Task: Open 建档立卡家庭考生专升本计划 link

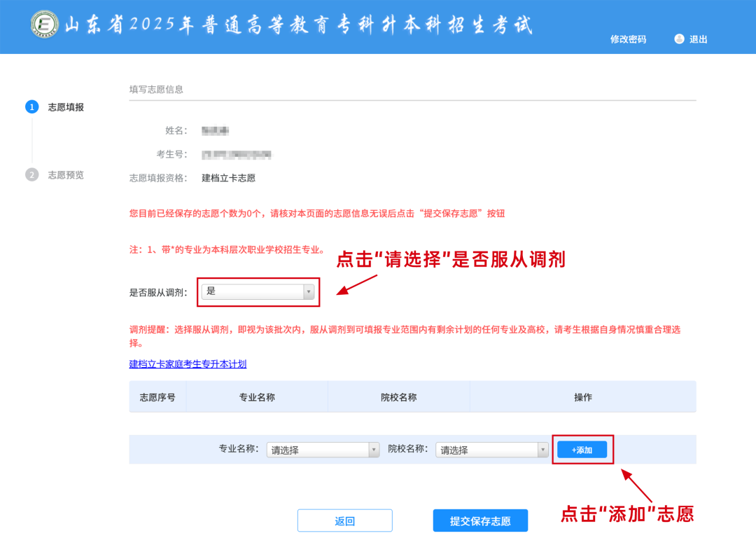Action: (x=189, y=364)
